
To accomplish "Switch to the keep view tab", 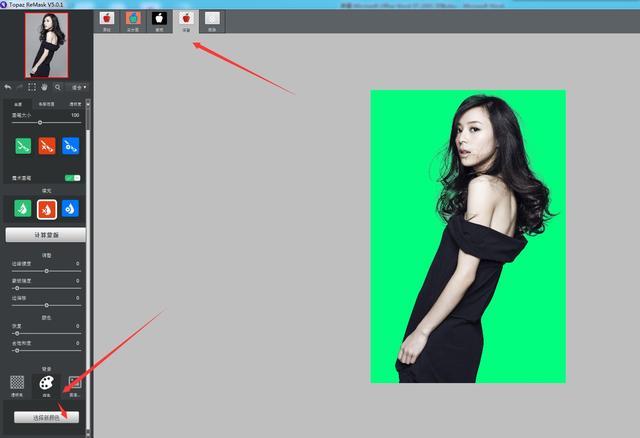I will (x=186, y=21).
